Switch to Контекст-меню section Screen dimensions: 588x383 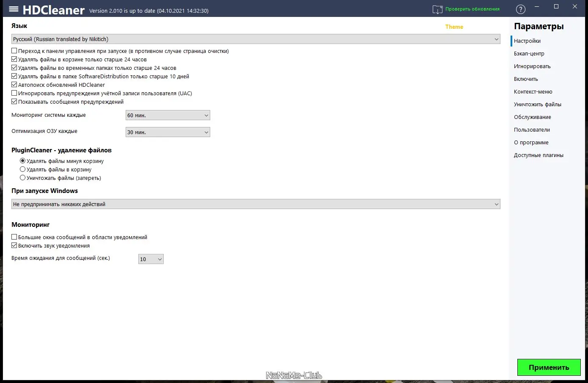click(x=533, y=92)
